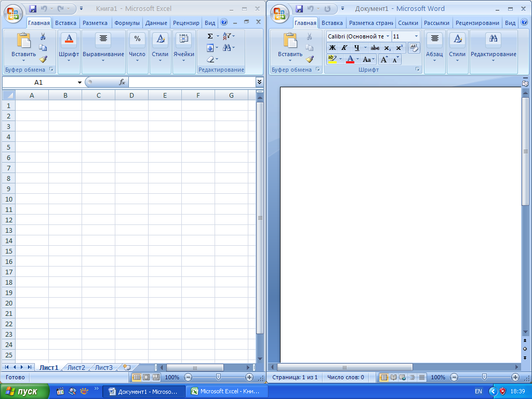Image resolution: width=532 pixels, height=399 pixels.
Task: Click Format Painter brush in Excel
Action: click(x=43, y=59)
